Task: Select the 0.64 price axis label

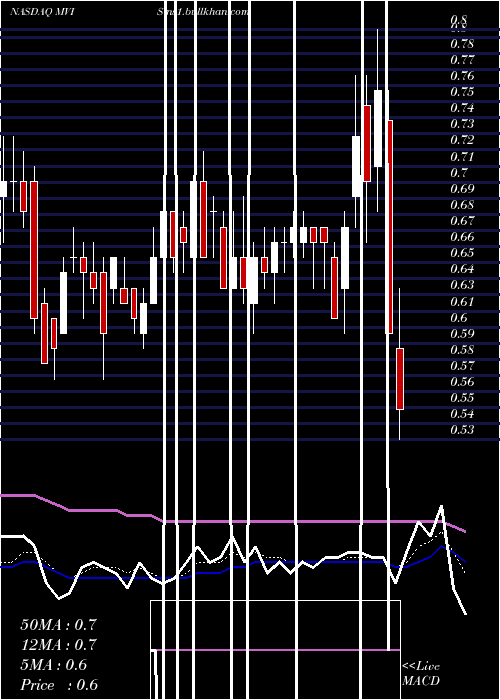Action: [x=462, y=269]
